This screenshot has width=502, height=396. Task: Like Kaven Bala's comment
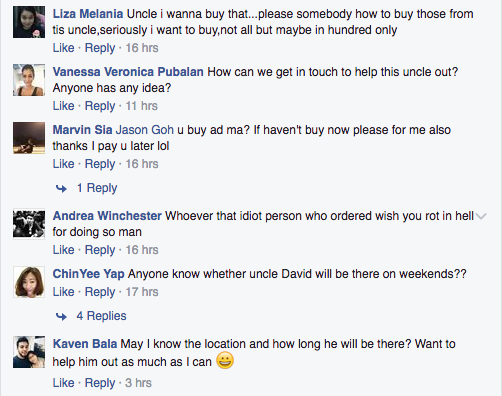click(x=63, y=383)
